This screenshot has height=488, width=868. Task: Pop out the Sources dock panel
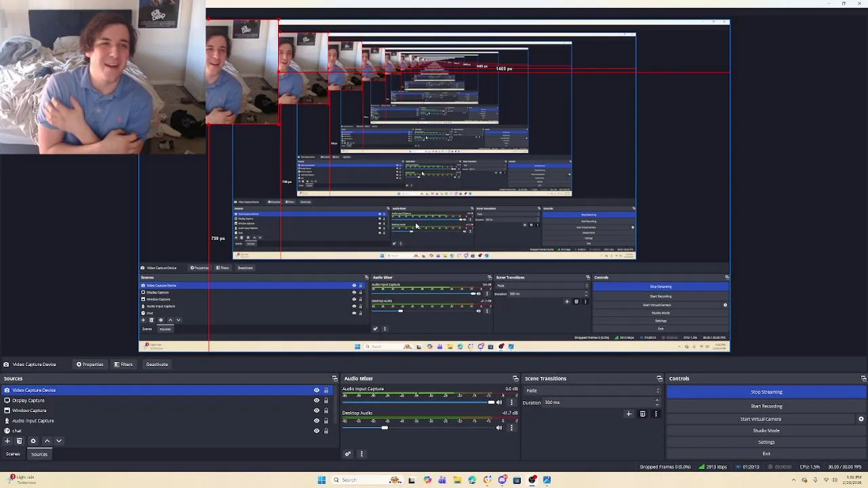(334, 379)
